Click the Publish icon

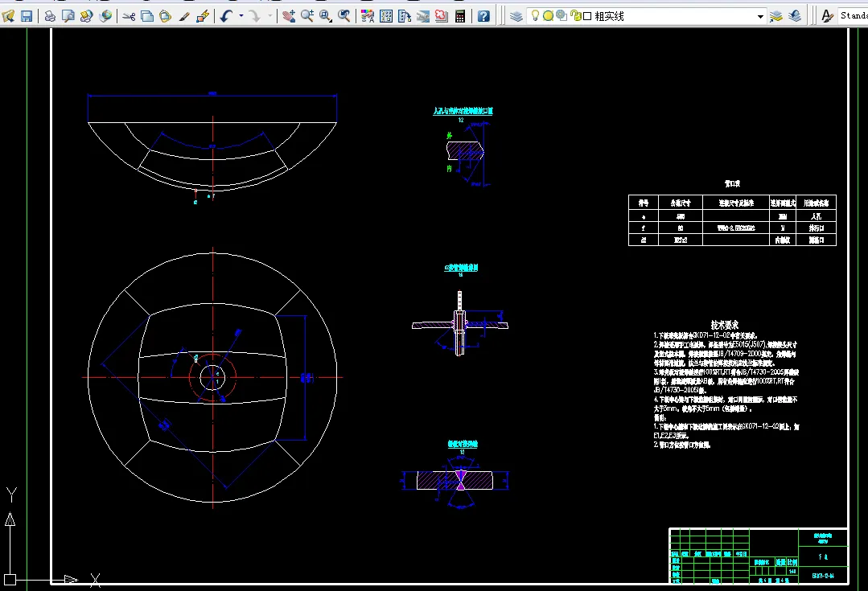[x=86, y=16]
